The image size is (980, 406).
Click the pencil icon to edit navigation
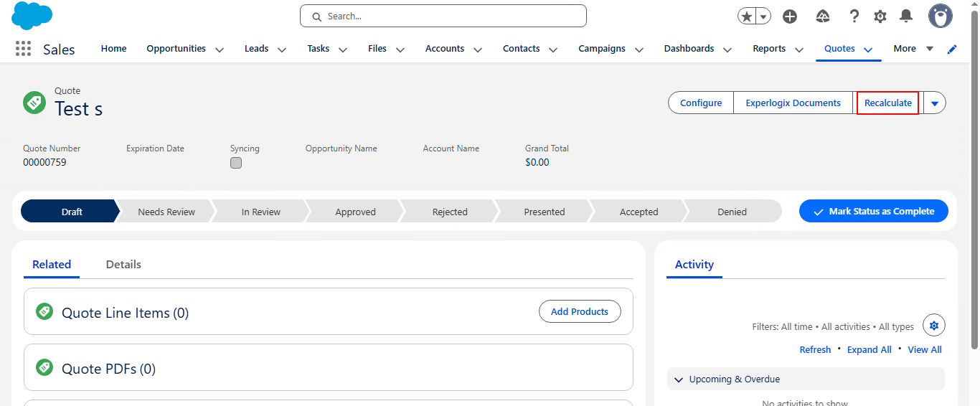(x=952, y=49)
